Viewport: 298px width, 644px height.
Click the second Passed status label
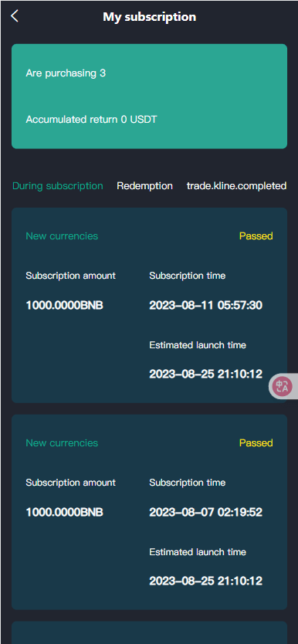tap(256, 442)
